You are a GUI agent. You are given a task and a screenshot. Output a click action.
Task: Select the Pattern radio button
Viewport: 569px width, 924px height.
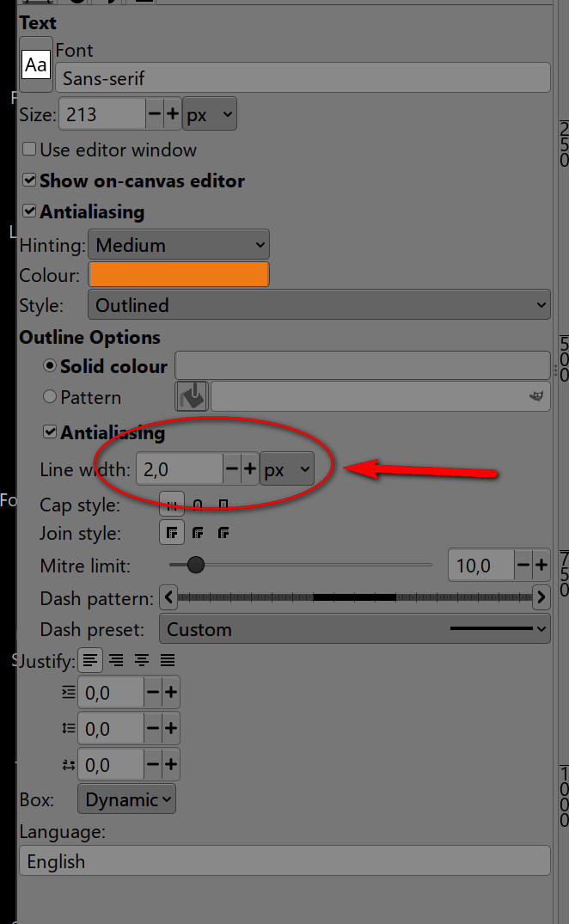(50, 397)
